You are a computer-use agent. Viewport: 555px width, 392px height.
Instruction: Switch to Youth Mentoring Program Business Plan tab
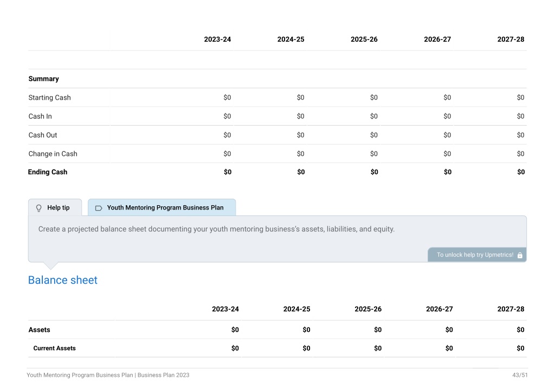coord(162,207)
